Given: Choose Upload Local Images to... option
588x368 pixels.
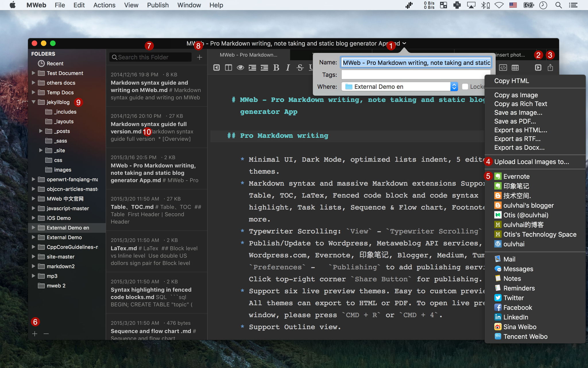Looking at the screenshot, I should tap(531, 162).
